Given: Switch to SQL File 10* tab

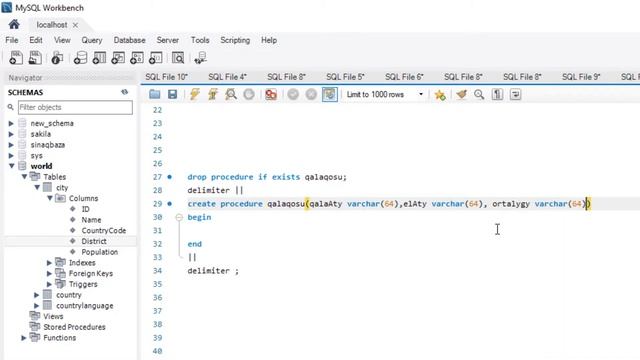Looking at the screenshot, I should (167, 77).
